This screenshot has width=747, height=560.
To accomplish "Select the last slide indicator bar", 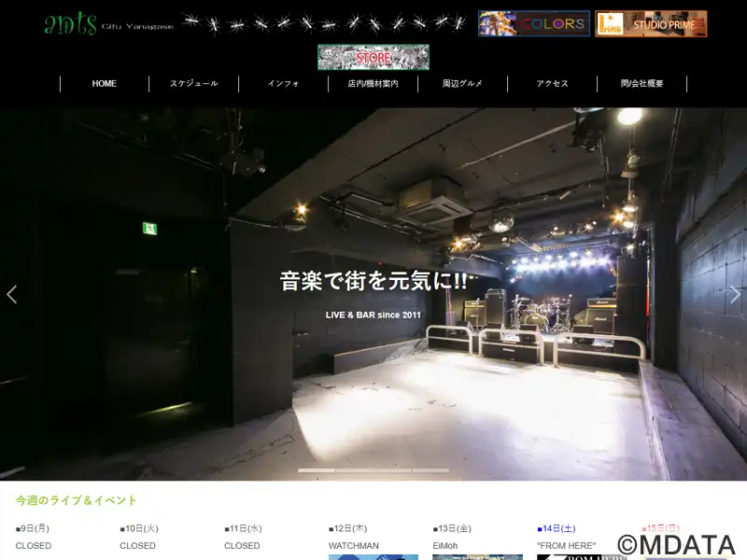I will coord(430,470).
